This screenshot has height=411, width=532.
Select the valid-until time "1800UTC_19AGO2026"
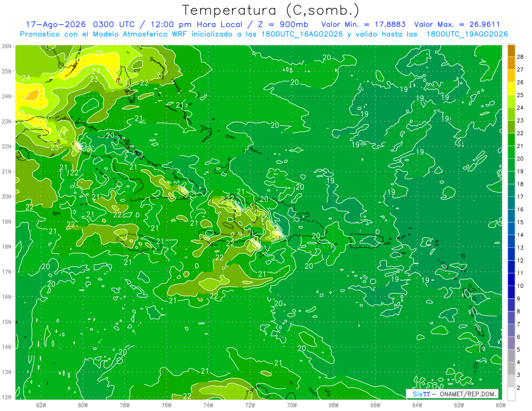point(467,34)
